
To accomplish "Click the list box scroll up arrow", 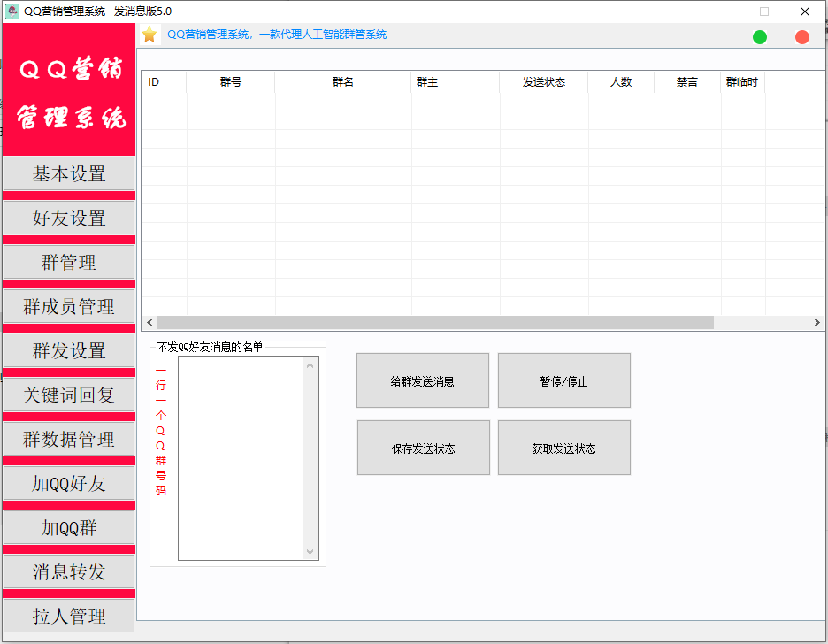I will pyautogui.click(x=310, y=365).
